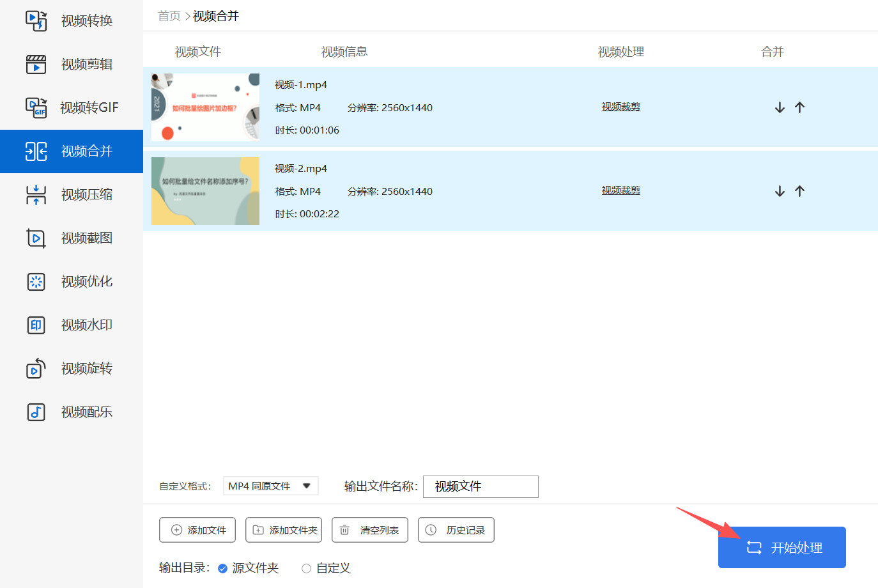Click the file name 视频-2.mp4
Screen dimensions: 878x588
(301, 169)
